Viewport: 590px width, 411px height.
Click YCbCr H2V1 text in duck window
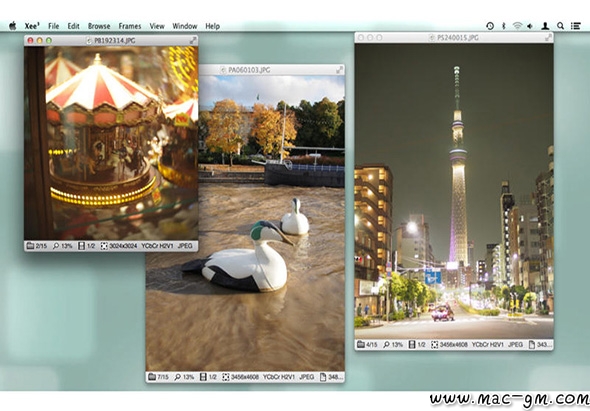click(279, 377)
